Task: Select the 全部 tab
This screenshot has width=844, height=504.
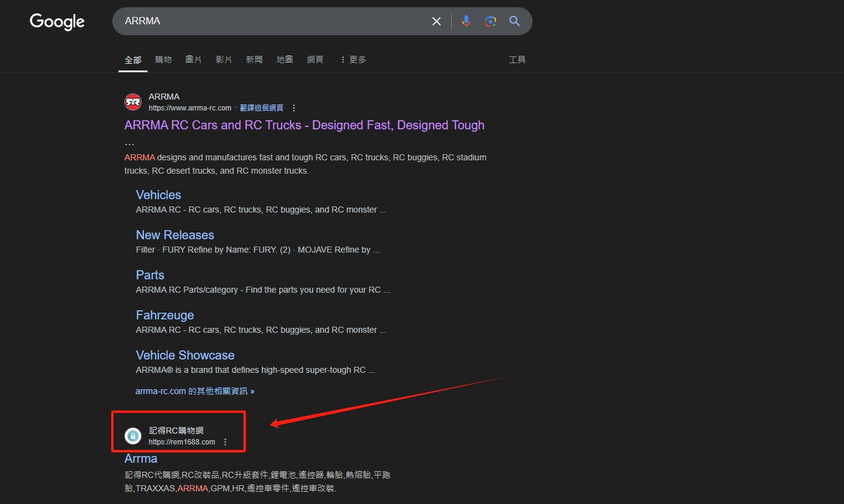Action: click(133, 60)
